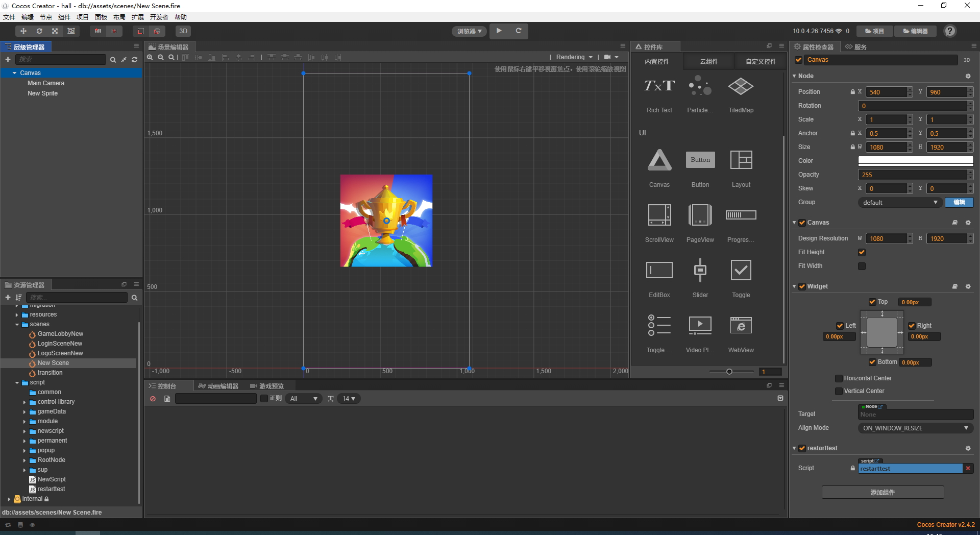This screenshot has width=980, height=535.
Task: Click the WebView control icon
Action: pos(741,326)
